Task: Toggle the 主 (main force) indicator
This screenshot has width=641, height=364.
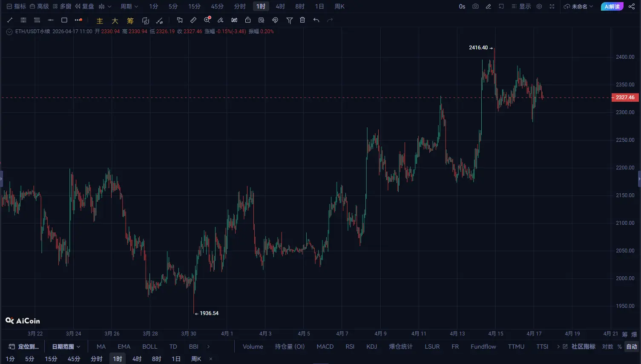Action: click(100, 20)
